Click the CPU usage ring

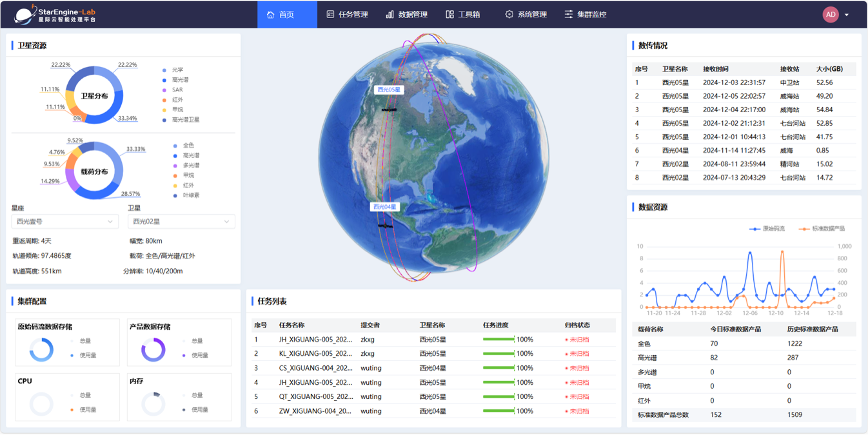(x=41, y=404)
